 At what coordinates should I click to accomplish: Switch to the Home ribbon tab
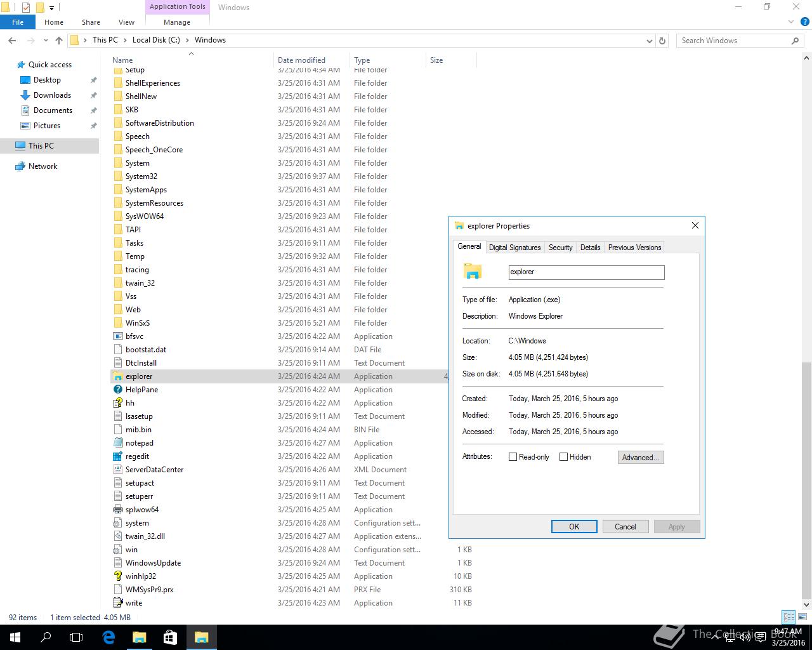click(54, 22)
